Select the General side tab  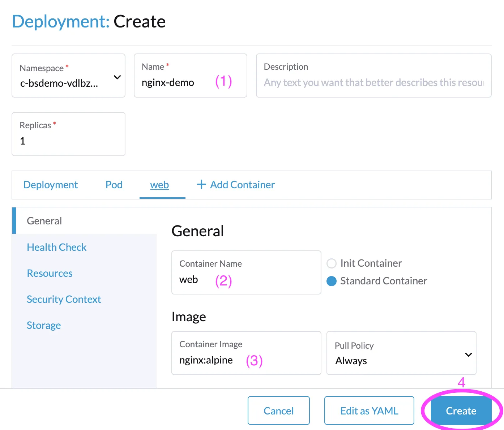coord(44,221)
